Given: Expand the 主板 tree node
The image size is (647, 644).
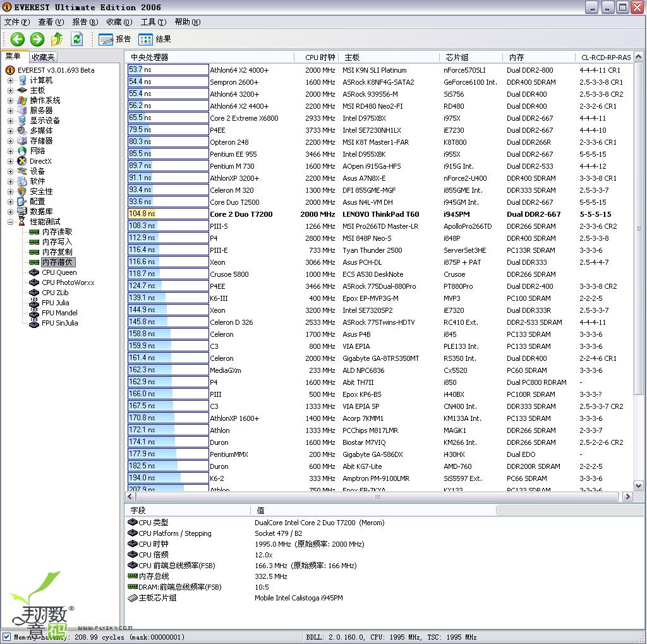Looking at the screenshot, I should [10, 90].
